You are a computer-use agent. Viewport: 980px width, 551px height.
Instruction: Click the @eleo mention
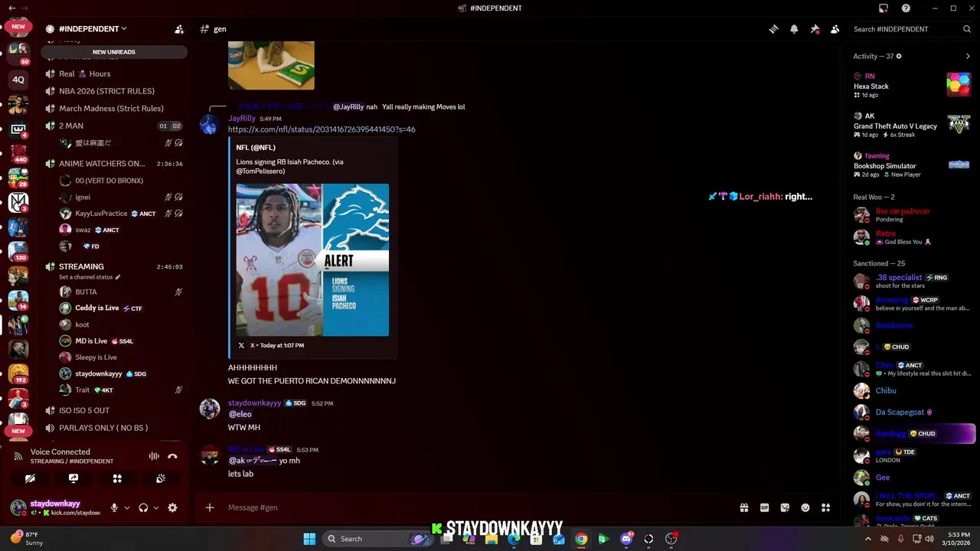(240, 414)
